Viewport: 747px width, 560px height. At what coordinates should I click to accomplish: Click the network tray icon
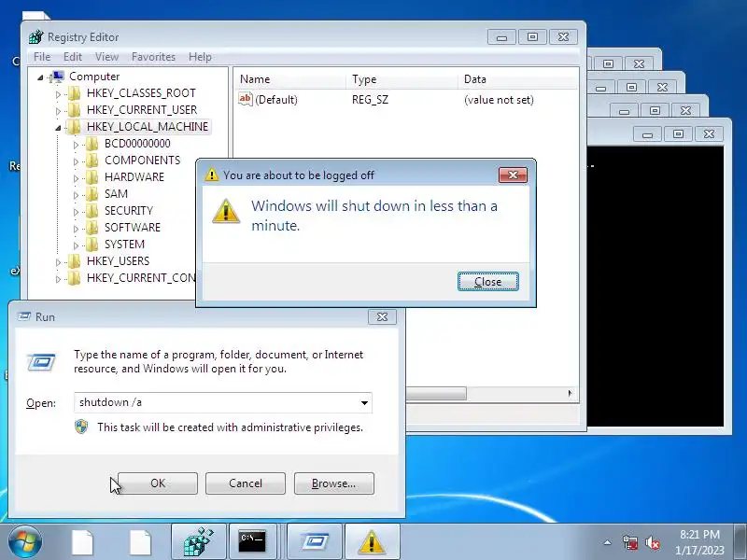point(630,542)
